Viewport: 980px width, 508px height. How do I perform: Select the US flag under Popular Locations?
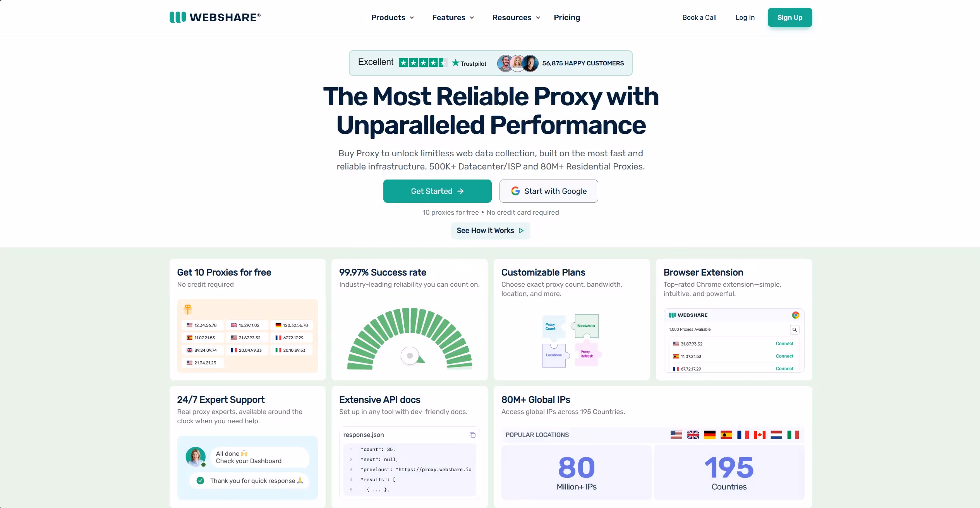pyautogui.click(x=676, y=434)
